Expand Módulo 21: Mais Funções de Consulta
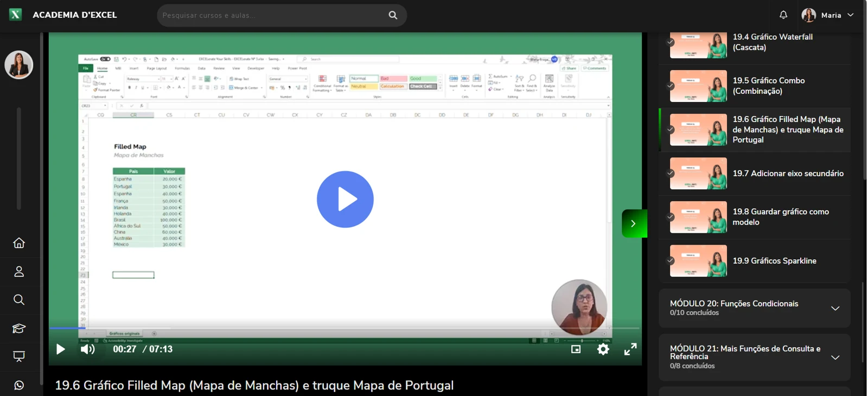The height and width of the screenshot is (396, 868). coord(755,357)
